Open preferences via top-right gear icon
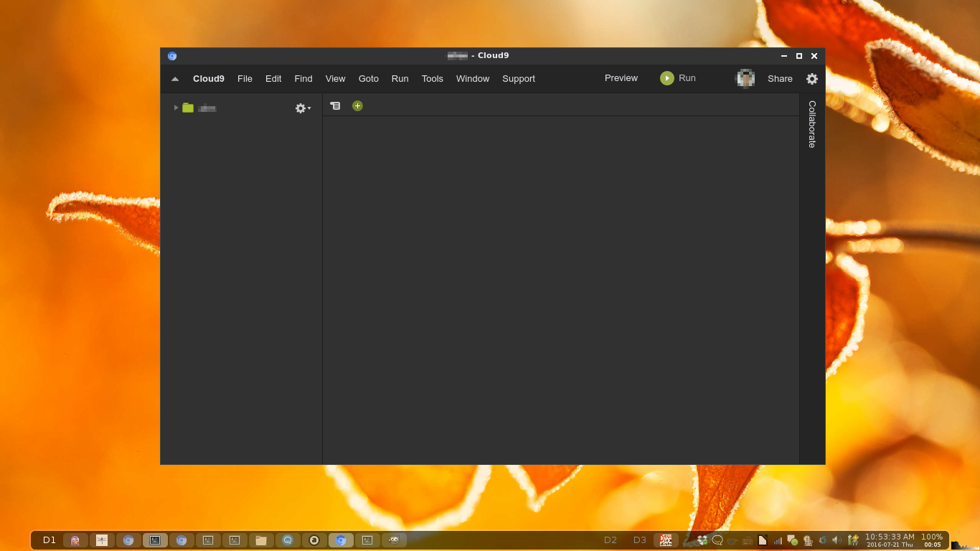 (x=811, y=79)
